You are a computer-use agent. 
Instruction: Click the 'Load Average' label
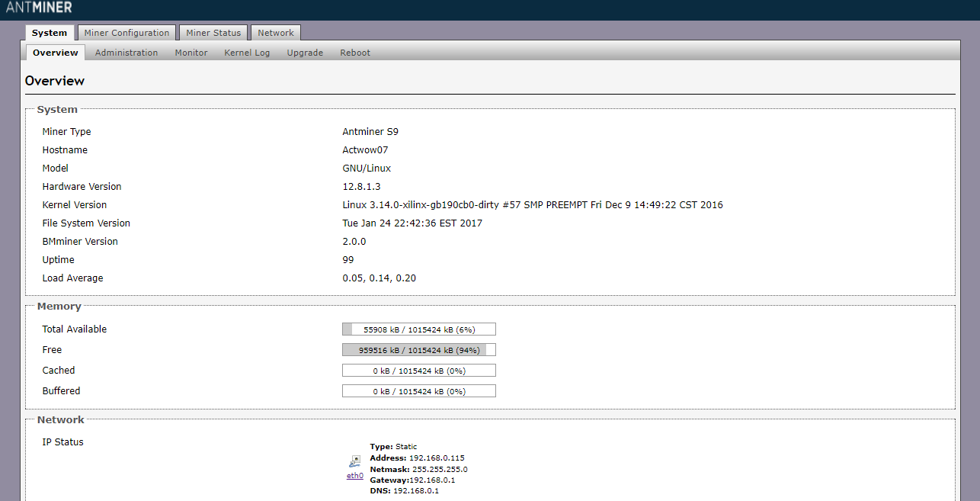click(72, 278)
